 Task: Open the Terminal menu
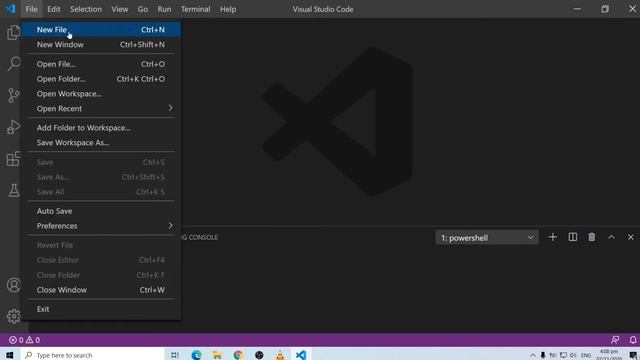[x=196, y=9]
